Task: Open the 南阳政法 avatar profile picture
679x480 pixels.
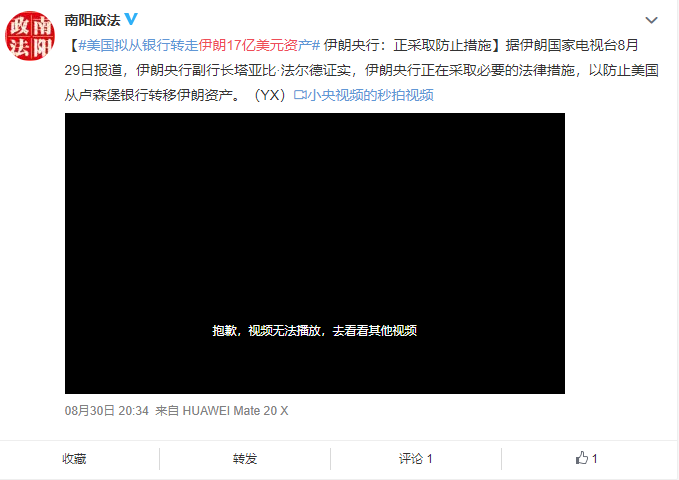Action: click(x=29, y=36)
